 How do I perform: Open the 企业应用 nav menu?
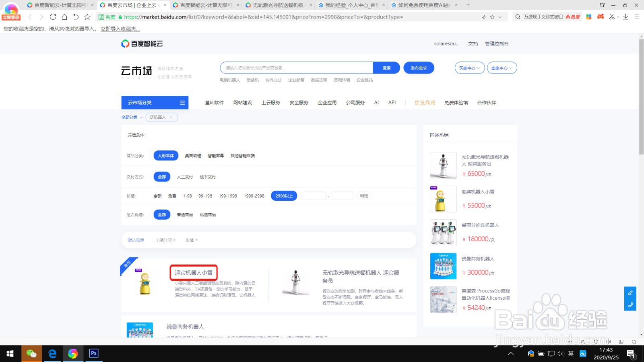pos(327,103)
